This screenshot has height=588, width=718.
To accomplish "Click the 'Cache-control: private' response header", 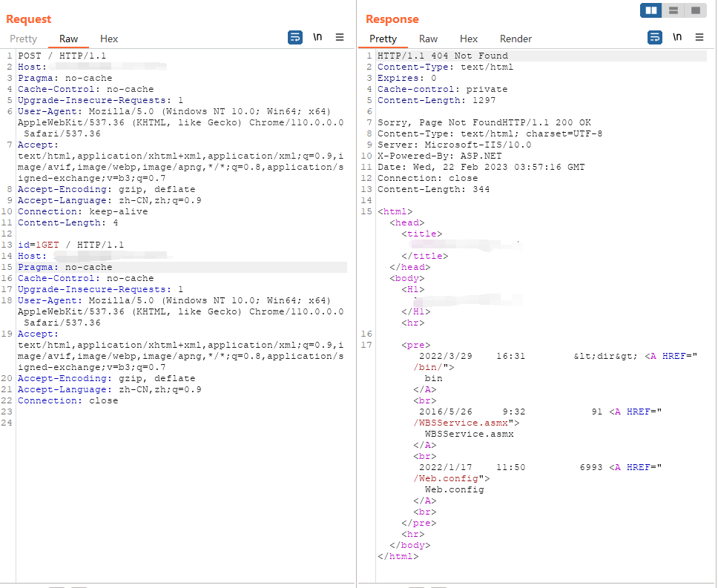I will 442,89.
